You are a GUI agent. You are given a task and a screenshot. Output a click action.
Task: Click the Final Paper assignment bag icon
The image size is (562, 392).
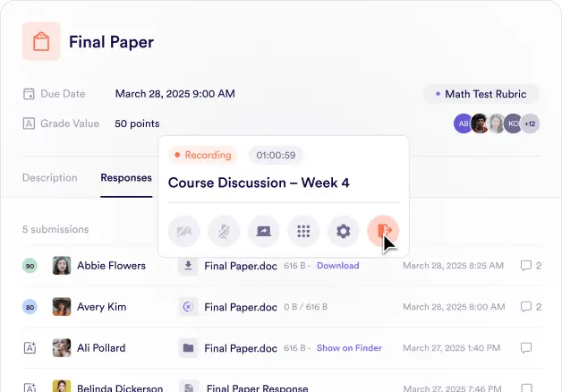pos(41,41)
